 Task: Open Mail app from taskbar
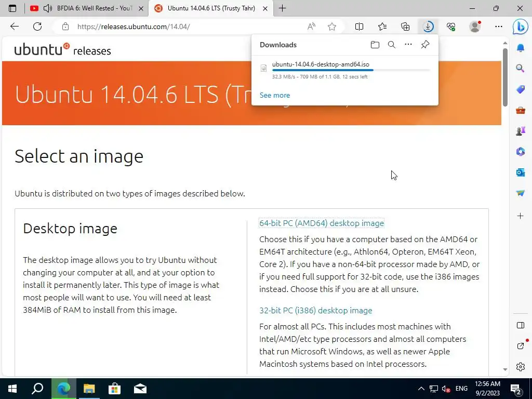pos(140,389)
